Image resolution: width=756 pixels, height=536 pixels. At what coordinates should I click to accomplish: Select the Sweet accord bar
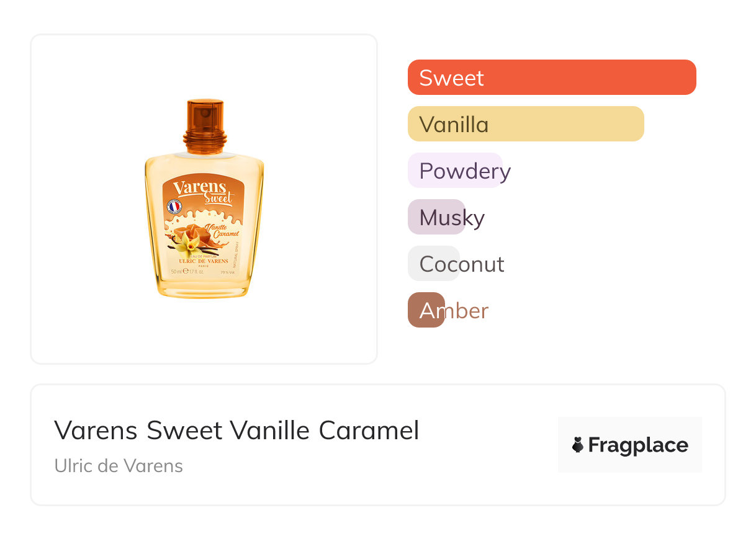tap(552, 78)
